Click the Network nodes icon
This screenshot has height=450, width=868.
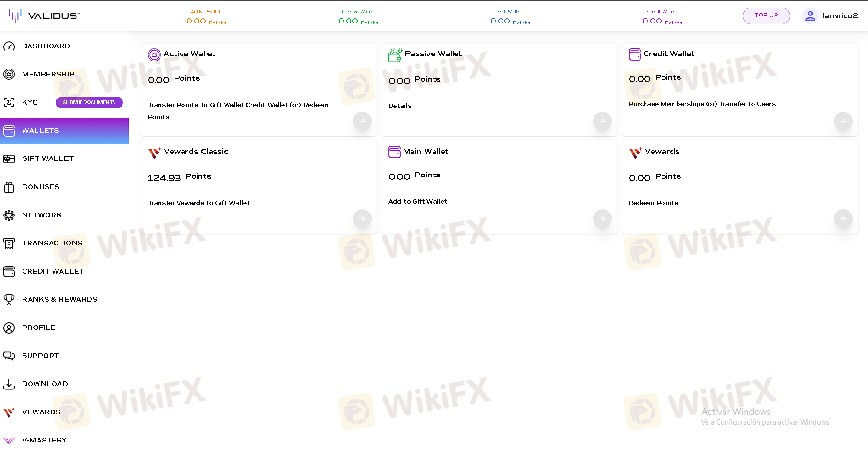coord(9,215)
